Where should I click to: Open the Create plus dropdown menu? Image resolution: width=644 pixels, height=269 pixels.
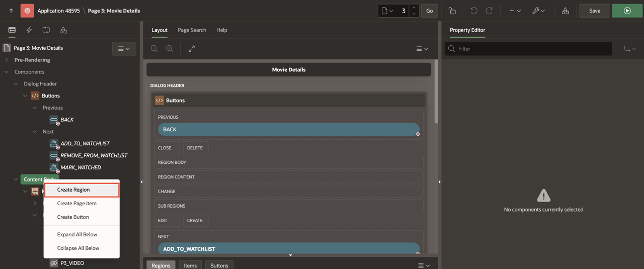tap(514, 11)
